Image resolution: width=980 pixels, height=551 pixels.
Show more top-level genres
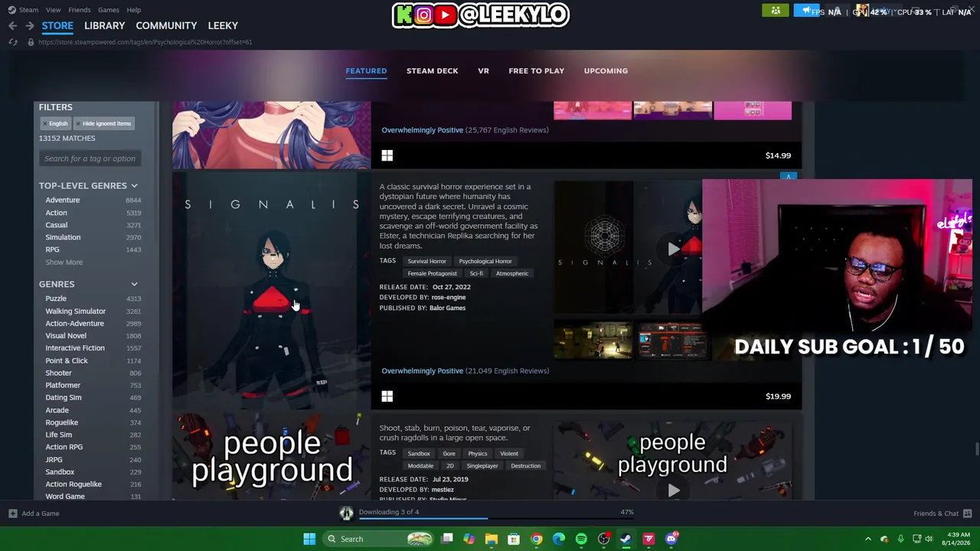[x=64, y=262]
